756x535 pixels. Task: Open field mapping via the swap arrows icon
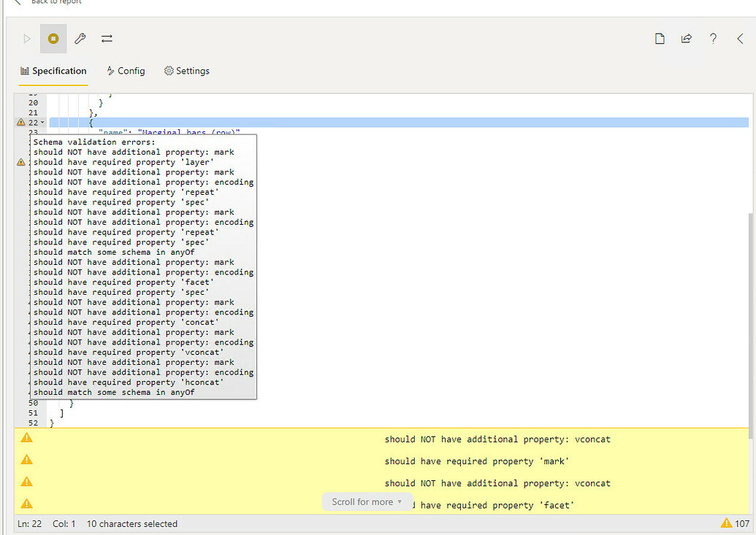click(x=107, y=38)
